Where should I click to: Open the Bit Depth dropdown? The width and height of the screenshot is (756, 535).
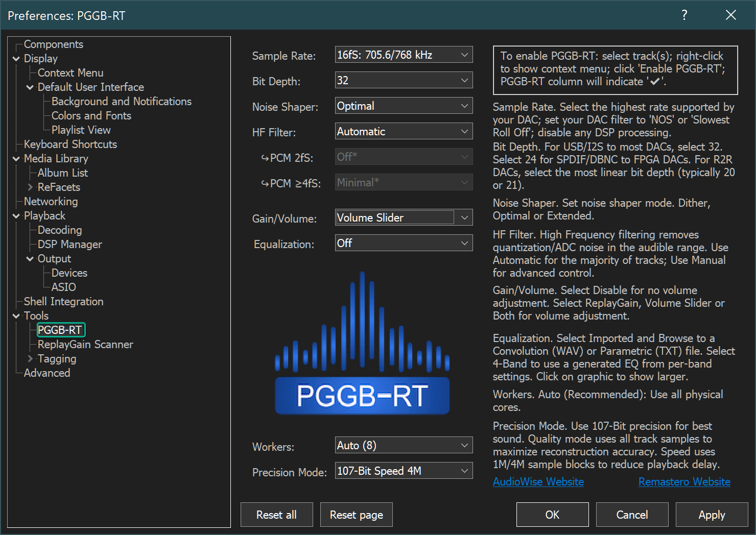[x=404, y=80]
